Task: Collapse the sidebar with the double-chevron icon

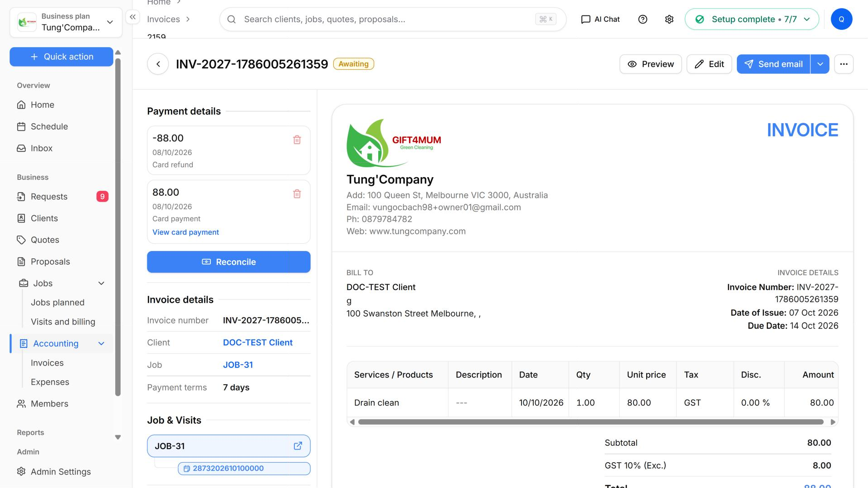Action: point(132,17)
